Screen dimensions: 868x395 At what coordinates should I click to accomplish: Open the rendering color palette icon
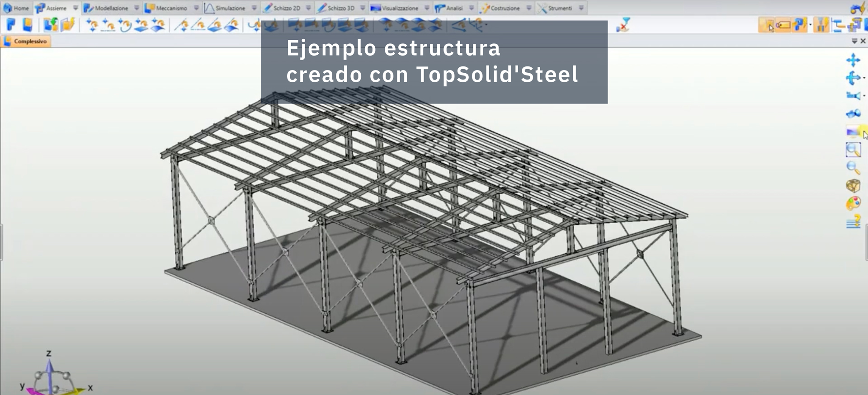[853, 204]
